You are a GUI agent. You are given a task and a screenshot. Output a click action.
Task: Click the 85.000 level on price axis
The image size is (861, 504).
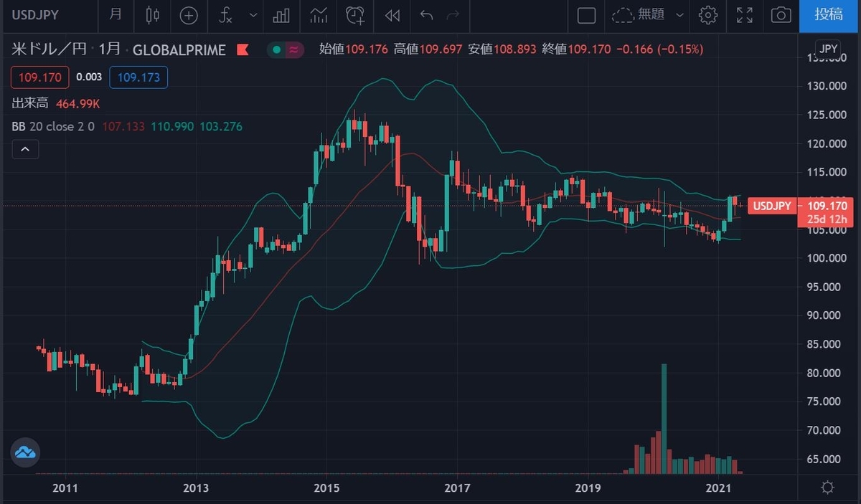824,344
